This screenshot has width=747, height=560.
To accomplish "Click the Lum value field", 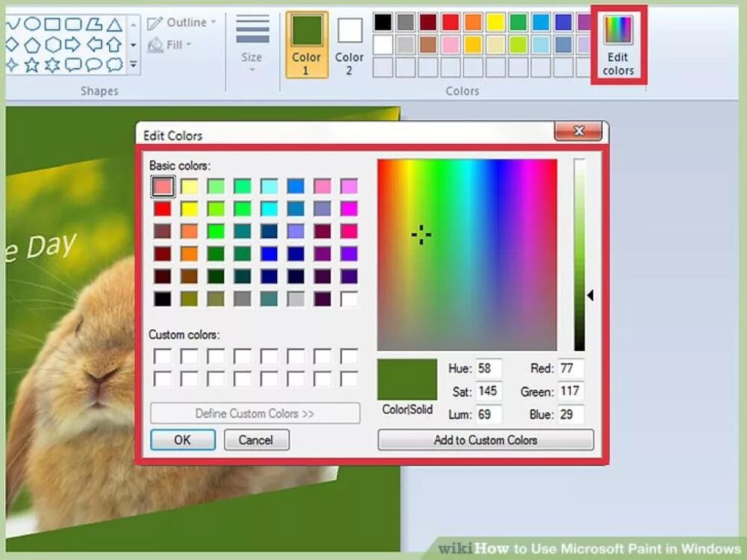I will coord(489,414).
